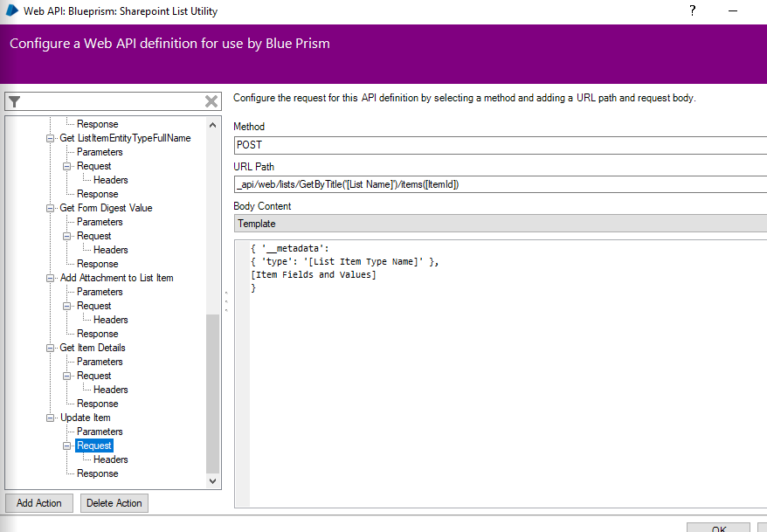Collapse the Request node under Update Item
This screenshot has height=532, width=767.
(67, 446)
